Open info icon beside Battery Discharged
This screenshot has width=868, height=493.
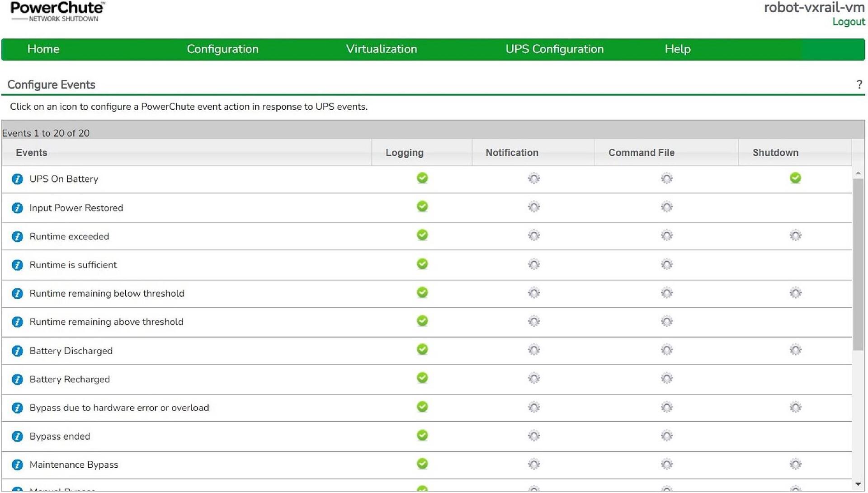pyautogui.click(x=17, y=351)
